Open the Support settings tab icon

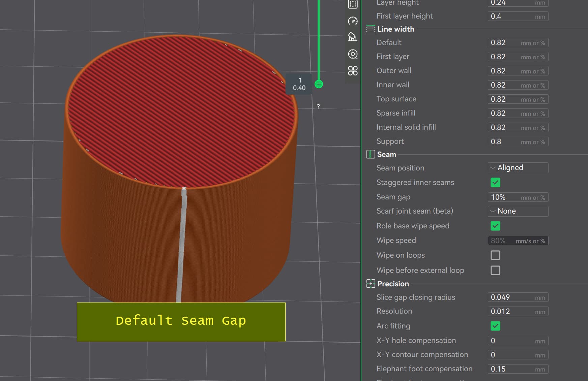353,37
